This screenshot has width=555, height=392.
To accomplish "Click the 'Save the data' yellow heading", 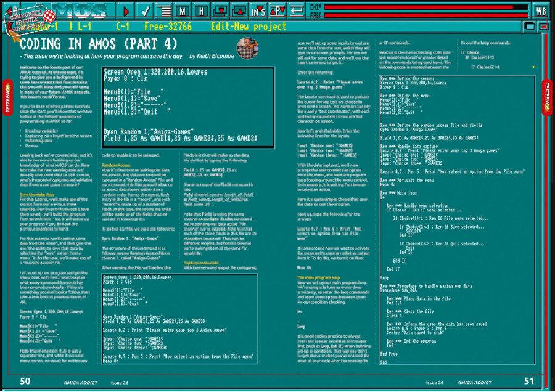I will [x=37, y=195].
